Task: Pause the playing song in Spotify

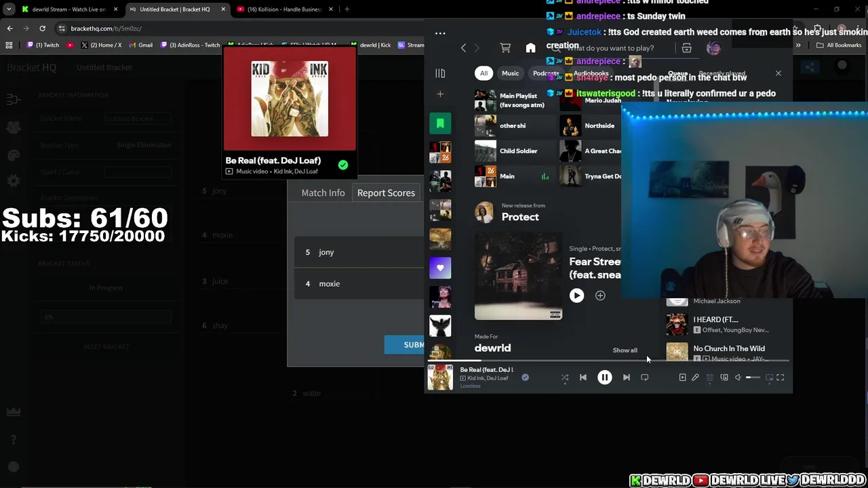Action: point(604,378)
